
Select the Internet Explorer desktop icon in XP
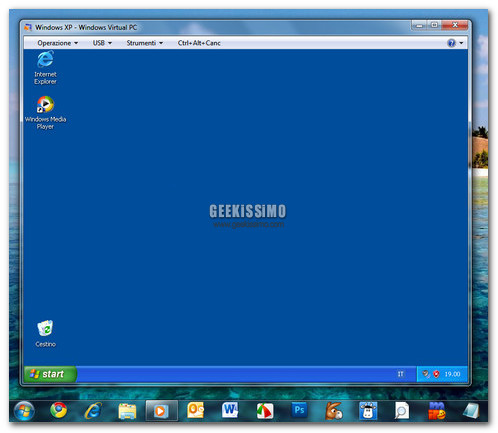(x=45, y=68)
